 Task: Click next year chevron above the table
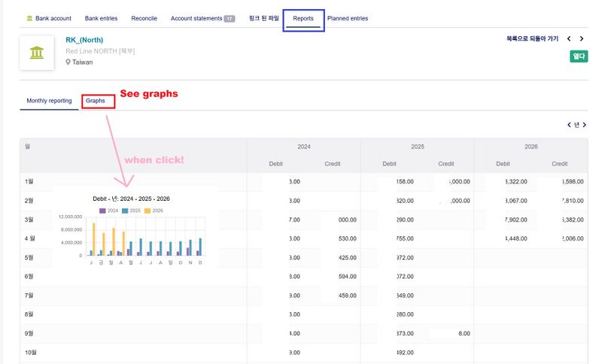coord(585,125)
